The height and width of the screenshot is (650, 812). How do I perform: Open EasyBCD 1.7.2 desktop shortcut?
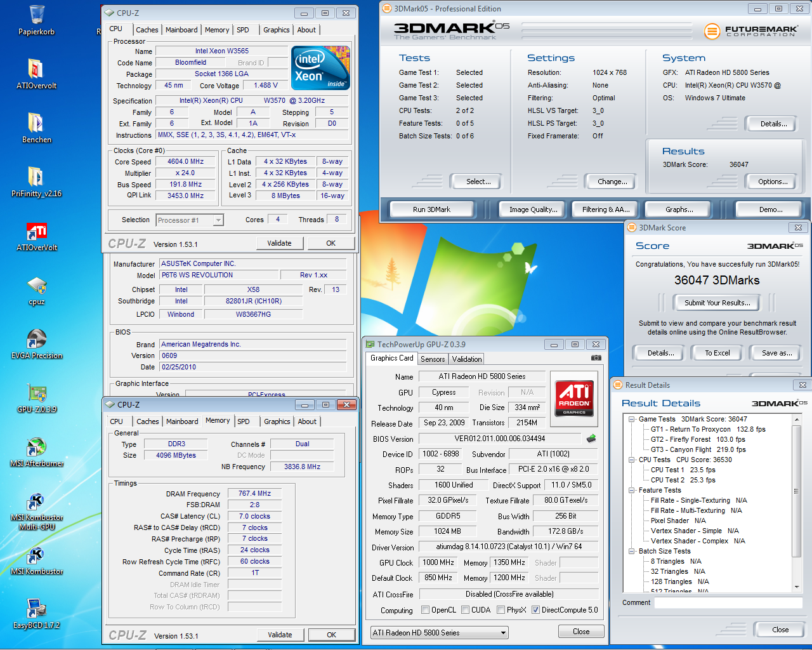click(x=37, y=614)
